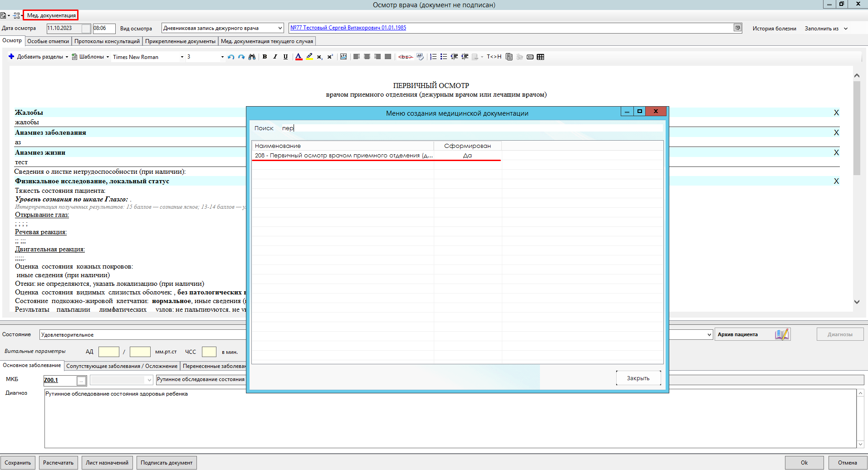Open patient link №77 Тестовый Сергей Витакорович
The width and height of the screenshot is (868, 470).
click(348, 28)
